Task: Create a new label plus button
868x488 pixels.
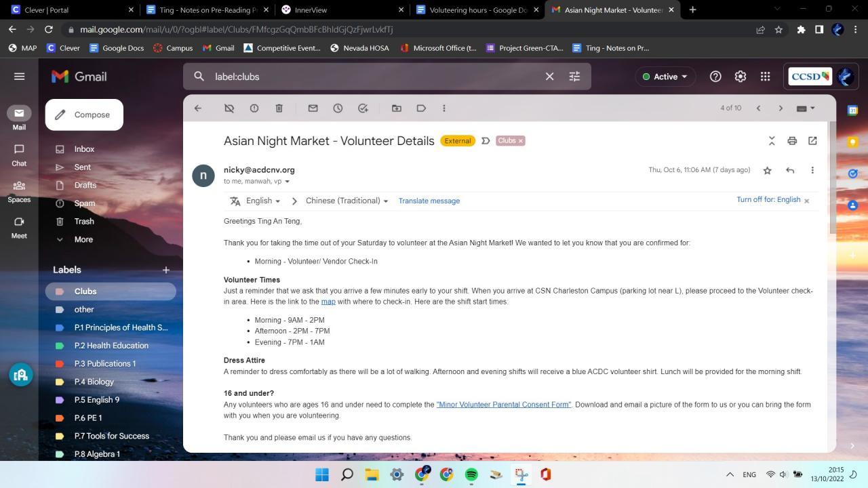Action: point(165,270)
